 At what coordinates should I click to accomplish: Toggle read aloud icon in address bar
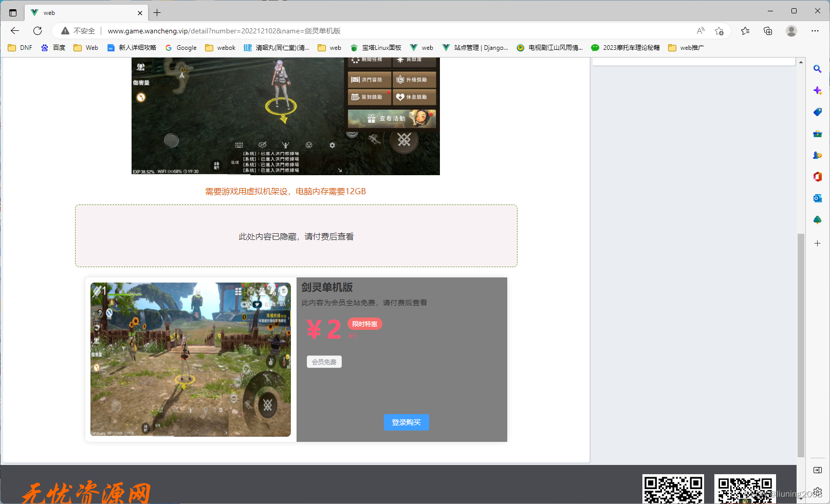click(x=700, y=31)
